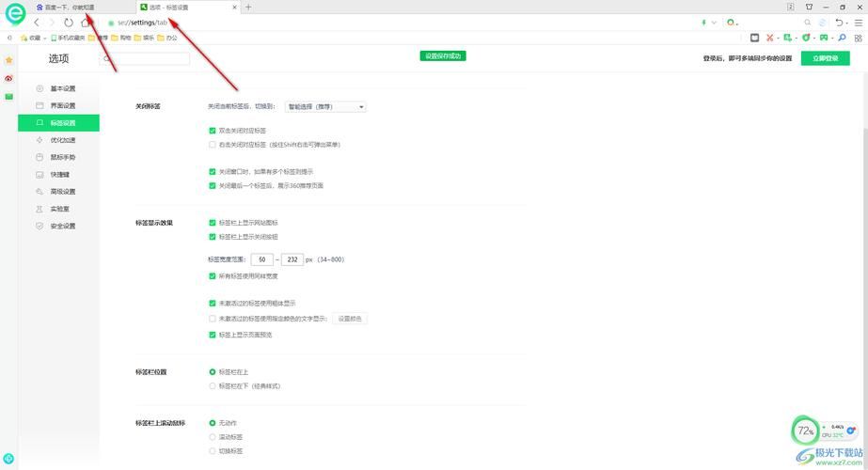Expand the dropdown arrow next to 收藏

45,39
